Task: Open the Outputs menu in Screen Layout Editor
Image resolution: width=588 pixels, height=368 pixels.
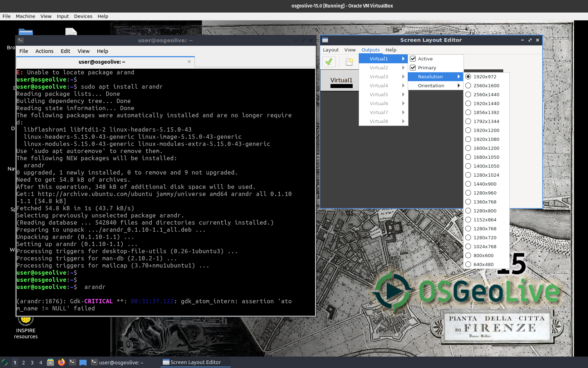Action: pyautogui.click(x=371, y=50)
